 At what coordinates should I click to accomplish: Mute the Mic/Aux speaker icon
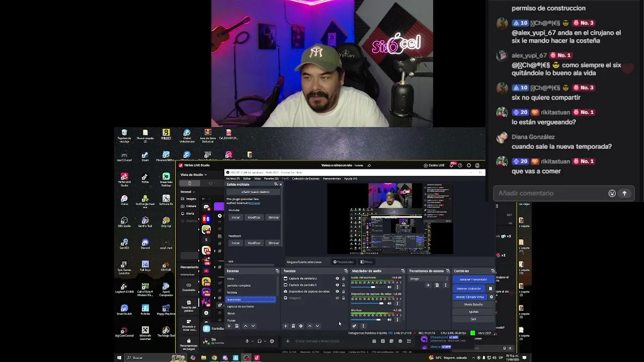coord(389,319)
